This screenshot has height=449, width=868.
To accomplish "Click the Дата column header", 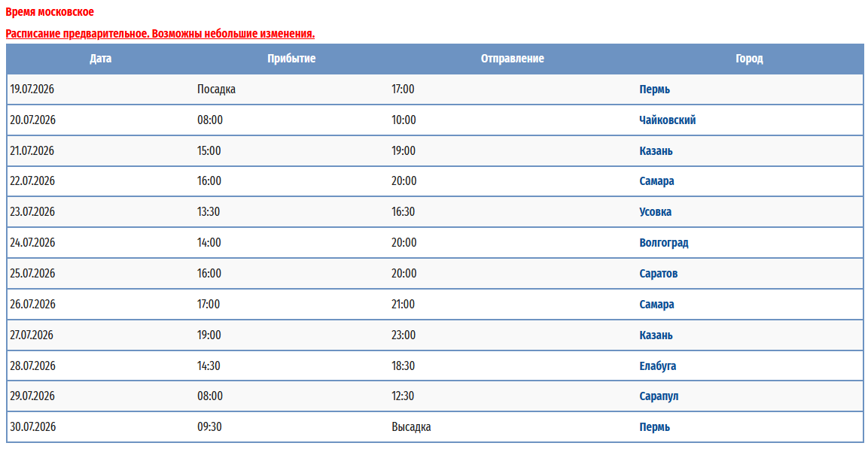I will point(100,59).
